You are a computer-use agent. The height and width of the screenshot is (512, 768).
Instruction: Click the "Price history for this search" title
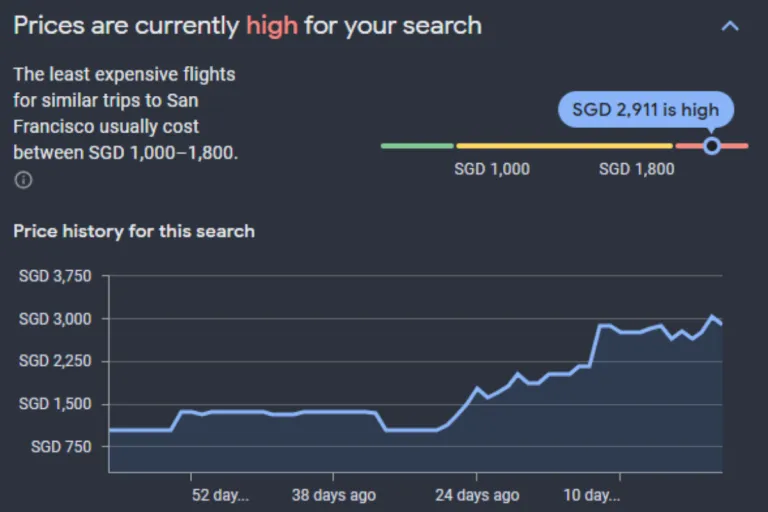(x=134, y=231)
